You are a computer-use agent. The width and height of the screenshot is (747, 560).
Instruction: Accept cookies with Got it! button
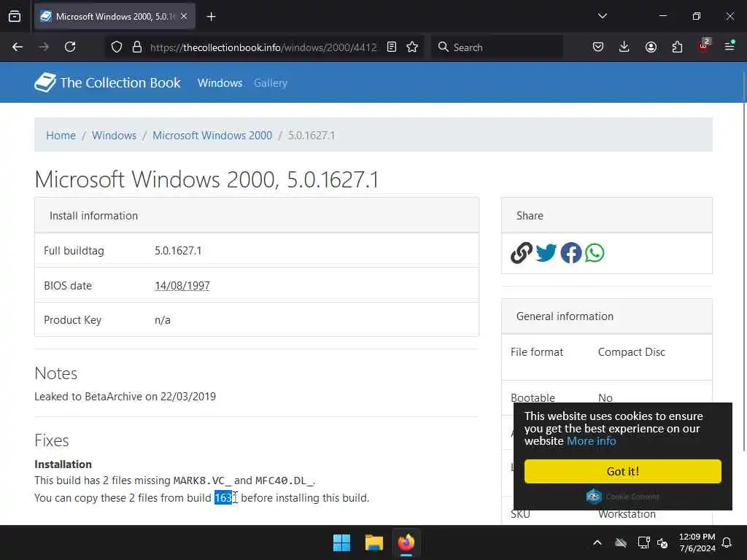point(623,472)
